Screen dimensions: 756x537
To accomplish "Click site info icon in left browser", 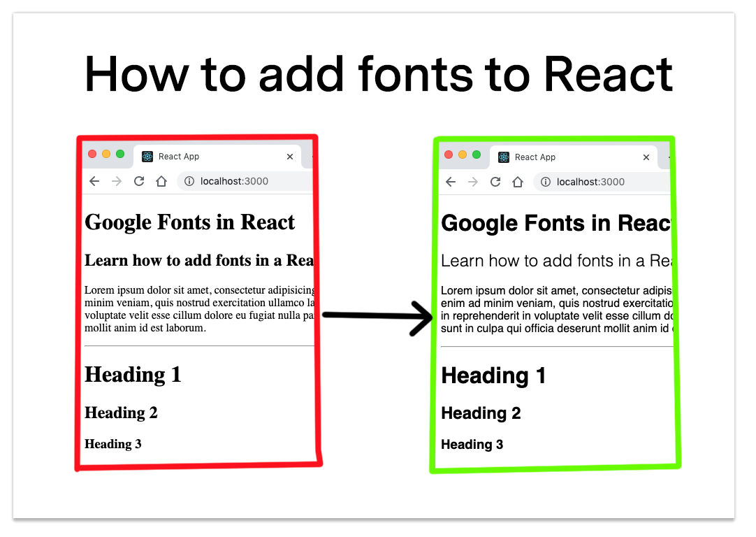I will pyautogui.click(x=189, y=181).
